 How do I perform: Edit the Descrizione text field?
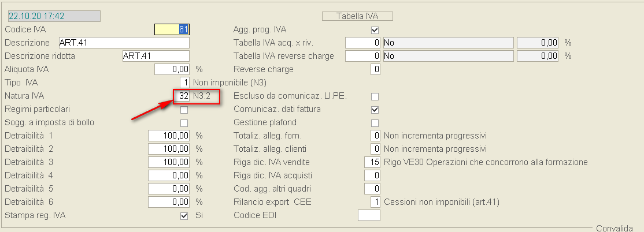124,43
